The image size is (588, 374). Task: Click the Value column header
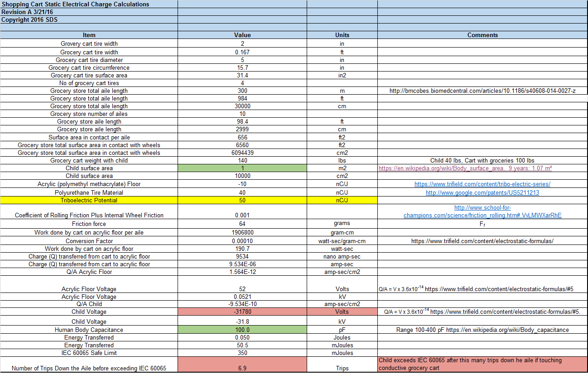click(x=242, y=35)
